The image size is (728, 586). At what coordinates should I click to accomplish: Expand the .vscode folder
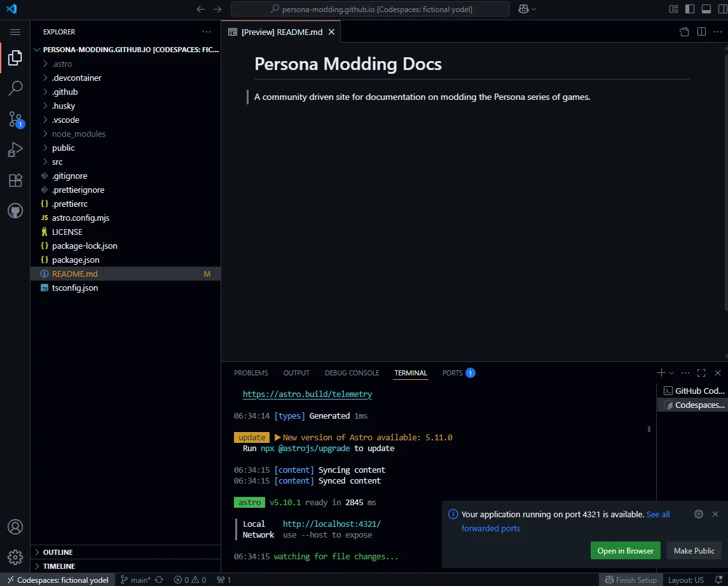coord(125,120)
